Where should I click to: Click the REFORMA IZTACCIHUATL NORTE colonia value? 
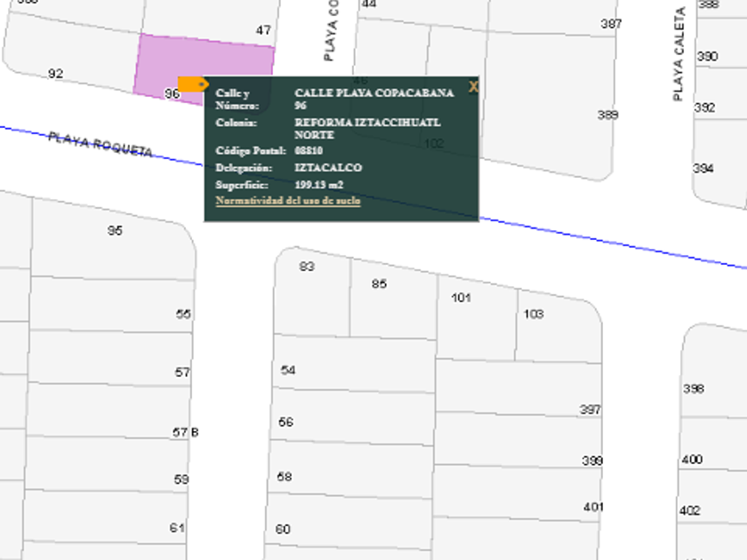pyautogui.click(x=367, y=129)
